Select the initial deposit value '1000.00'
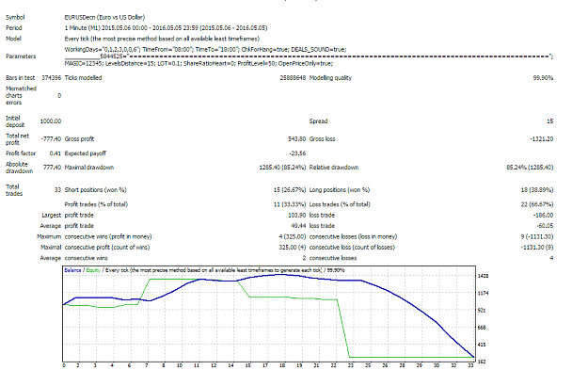This screenshot has height=370, width=588. coord(51,121)
